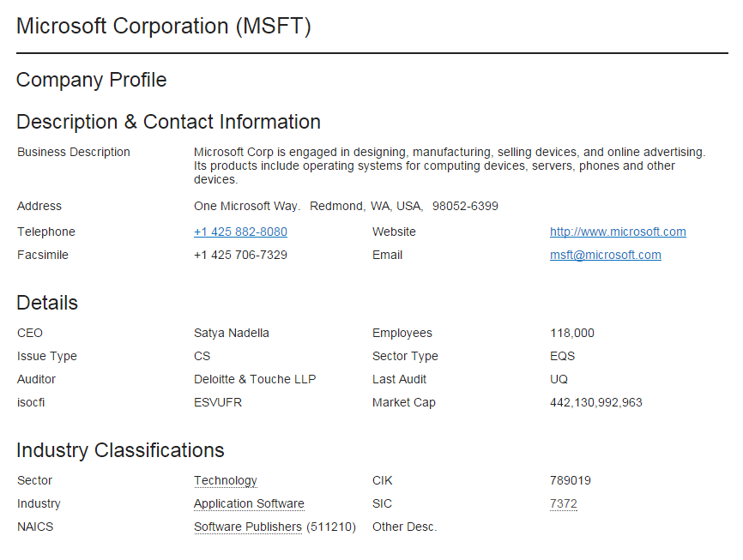Click the CIK number 789019
The width and height of the screenshot is (743, 560).
point(570,480)
